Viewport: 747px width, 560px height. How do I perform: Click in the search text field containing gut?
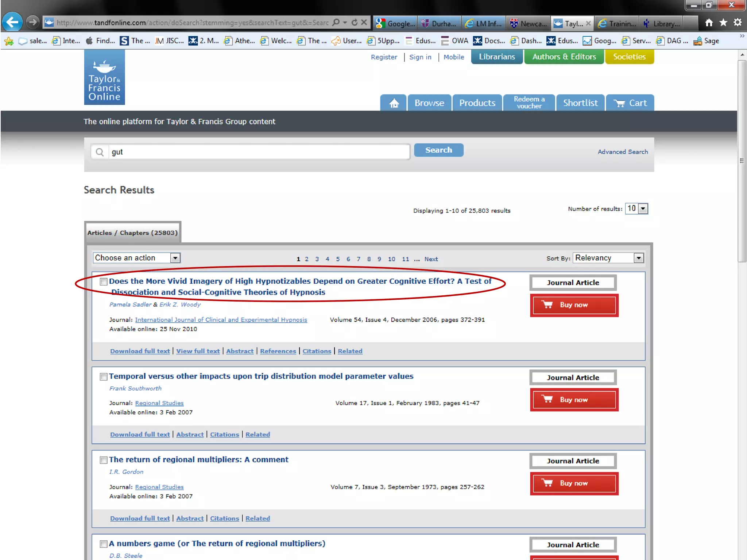coord(259,152)
